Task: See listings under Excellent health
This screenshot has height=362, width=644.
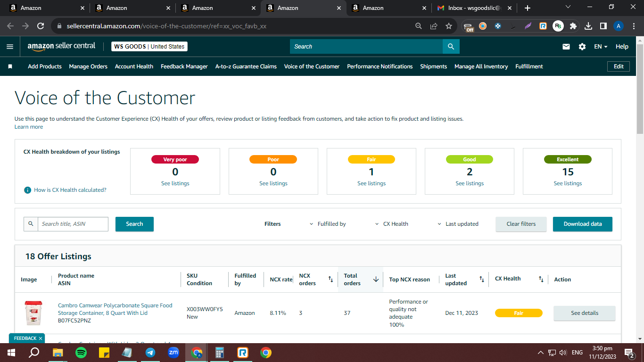Action: [x=568, y=183]
